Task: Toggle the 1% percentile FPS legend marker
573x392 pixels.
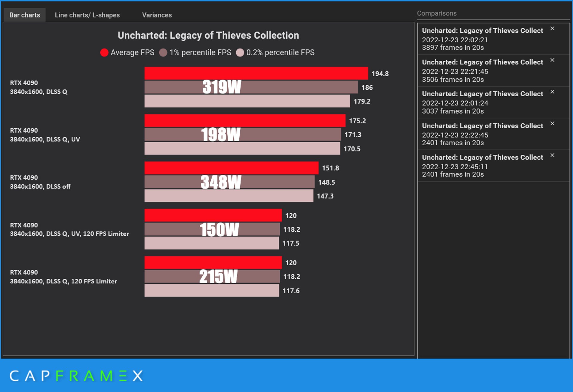Action: [x=163, y=53]
